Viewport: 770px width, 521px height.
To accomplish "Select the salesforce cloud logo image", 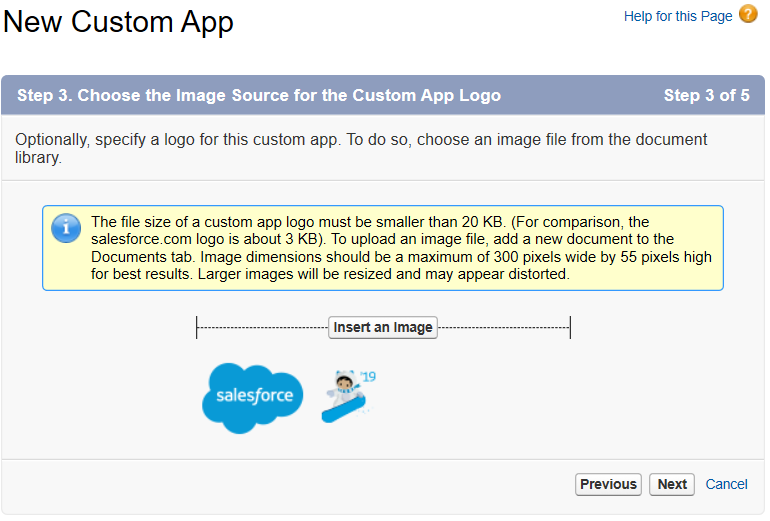I will pos(252,398).
